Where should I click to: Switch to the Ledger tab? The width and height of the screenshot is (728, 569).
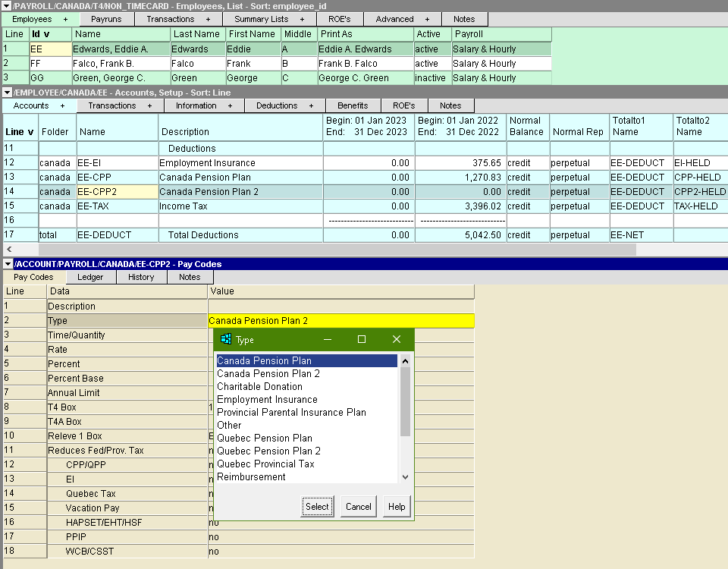click(90, 277)
